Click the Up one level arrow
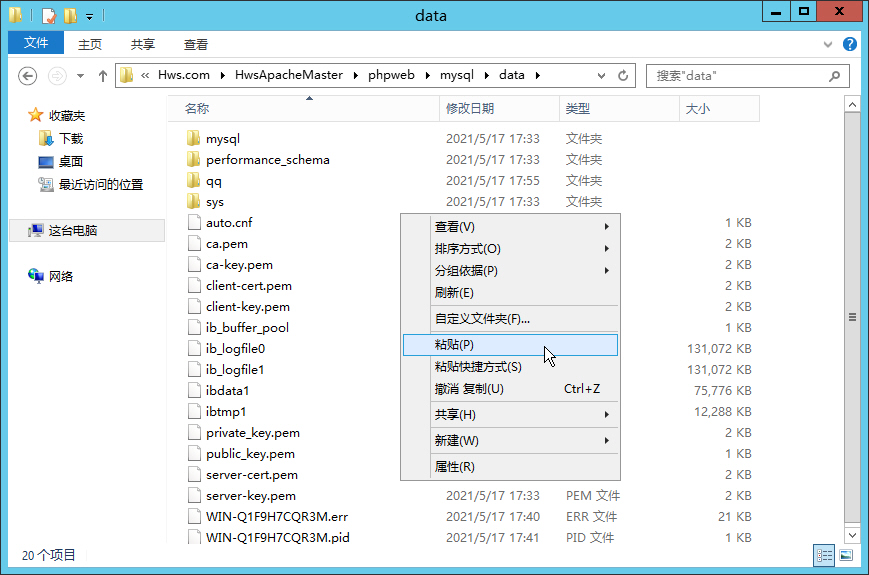 [102, 76]
